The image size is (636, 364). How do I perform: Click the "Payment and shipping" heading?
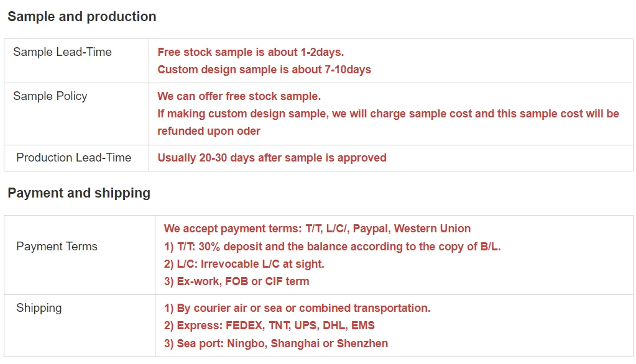(x=79, y=193)
